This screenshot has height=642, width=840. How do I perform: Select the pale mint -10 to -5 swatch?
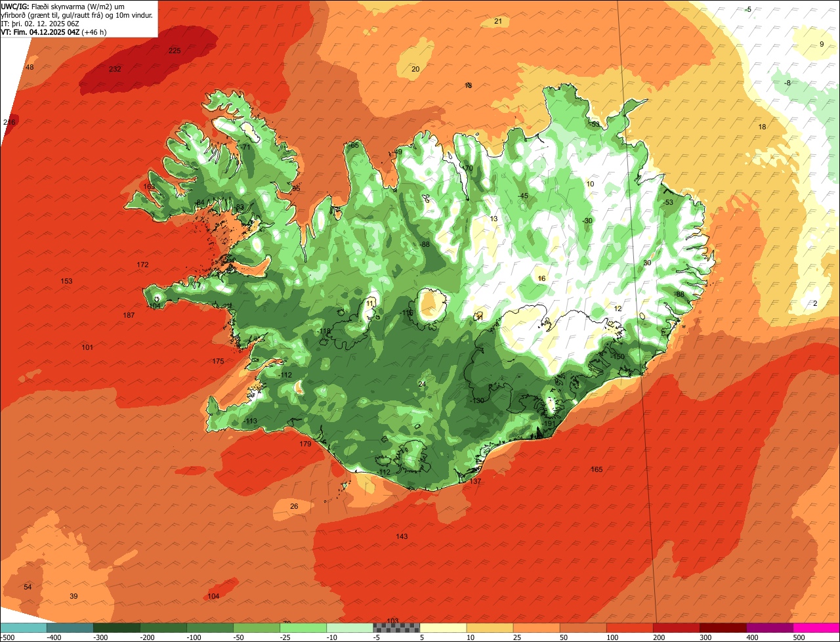pos(350,628)
